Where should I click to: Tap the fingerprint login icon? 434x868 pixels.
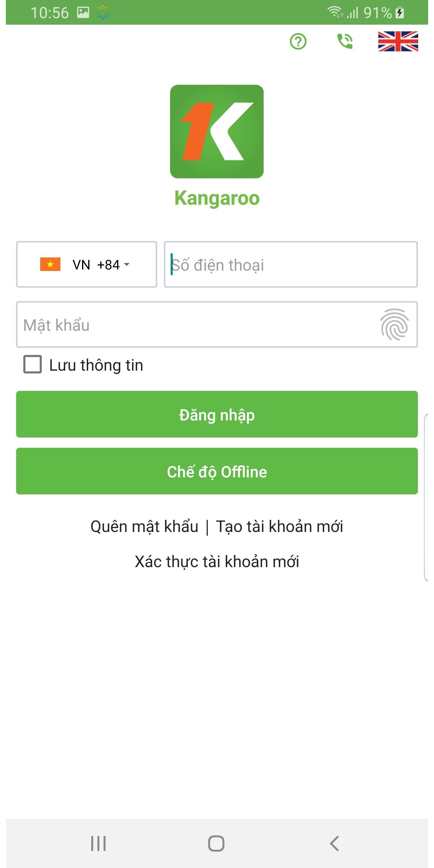click(394, 325)
